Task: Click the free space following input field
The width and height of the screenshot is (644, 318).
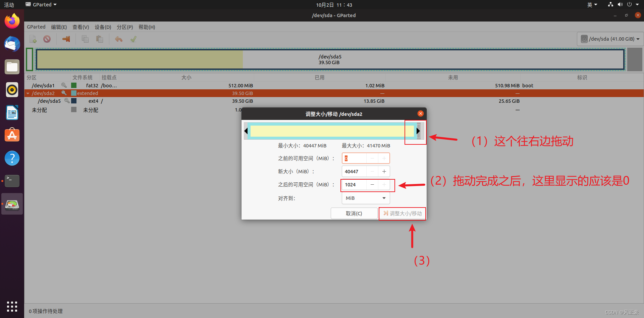Action: pos(354,185)
